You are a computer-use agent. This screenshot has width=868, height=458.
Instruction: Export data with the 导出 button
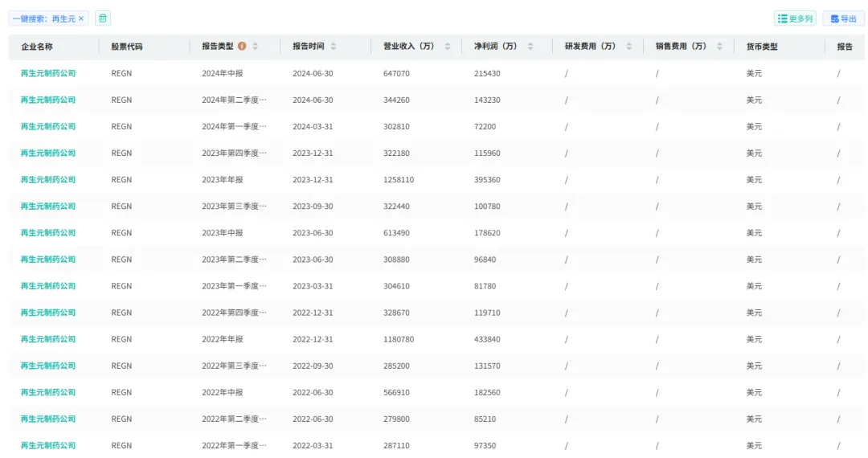tap(843, 18)
